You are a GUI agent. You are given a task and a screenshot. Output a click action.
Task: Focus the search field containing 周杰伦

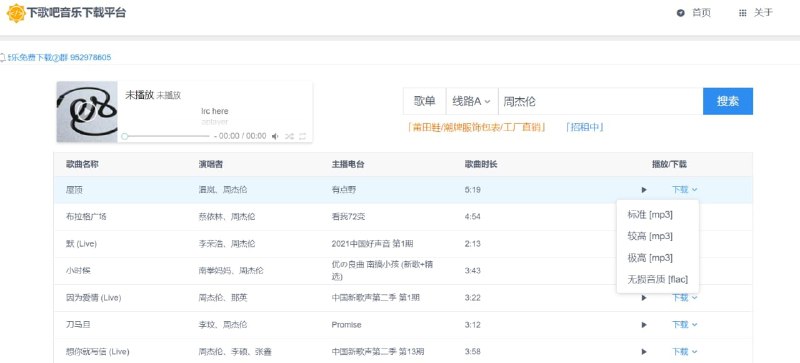(601, 101)
